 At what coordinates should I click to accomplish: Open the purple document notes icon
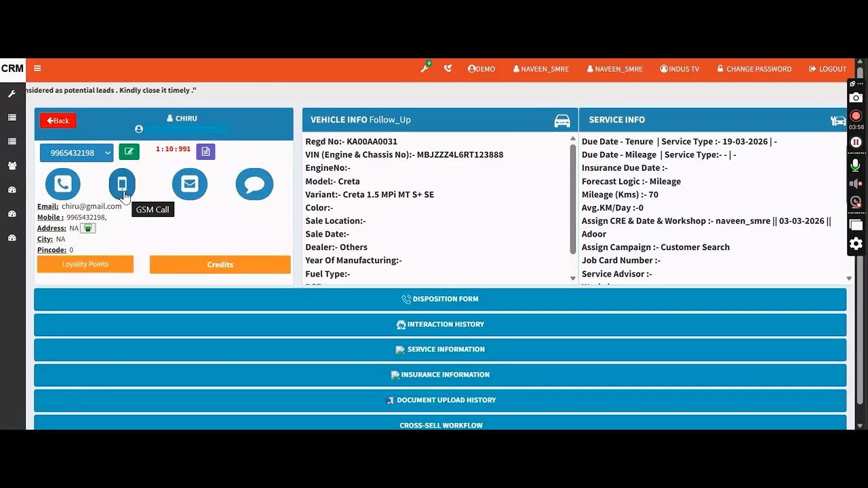205,151
